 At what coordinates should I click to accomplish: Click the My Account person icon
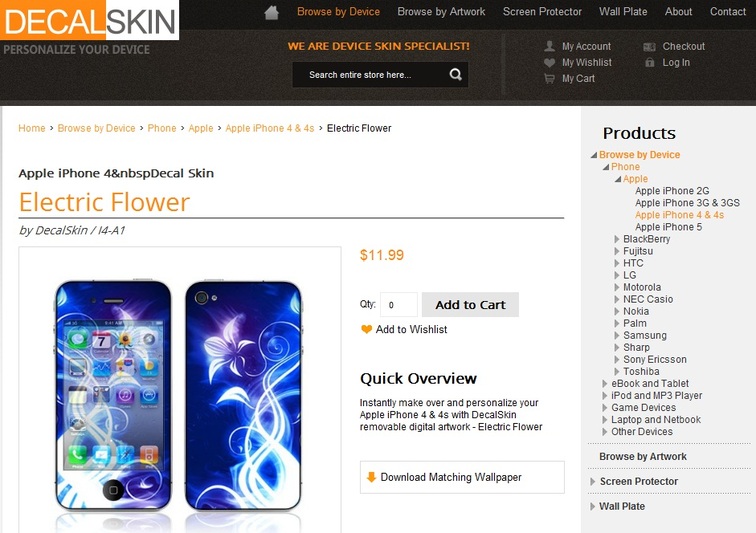point(549,46)
